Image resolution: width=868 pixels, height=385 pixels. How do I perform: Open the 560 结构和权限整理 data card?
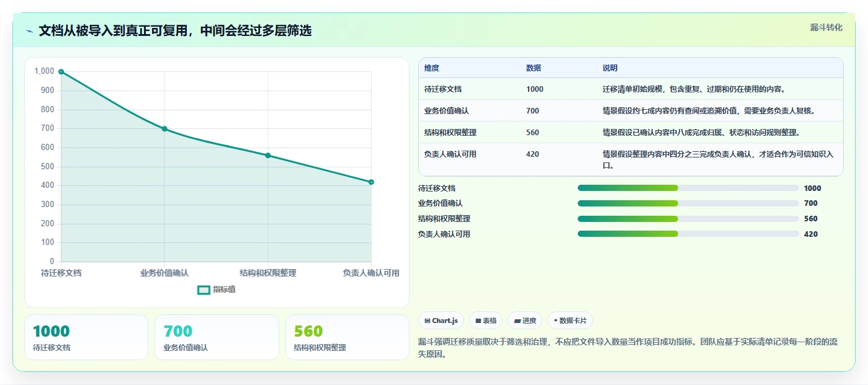pyautogui.click(x=347, y=337)
